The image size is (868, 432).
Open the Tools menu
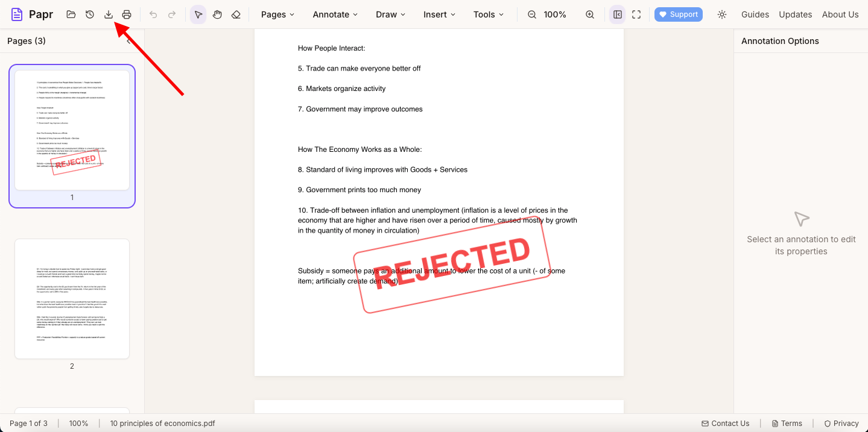(x=487, y=14)
